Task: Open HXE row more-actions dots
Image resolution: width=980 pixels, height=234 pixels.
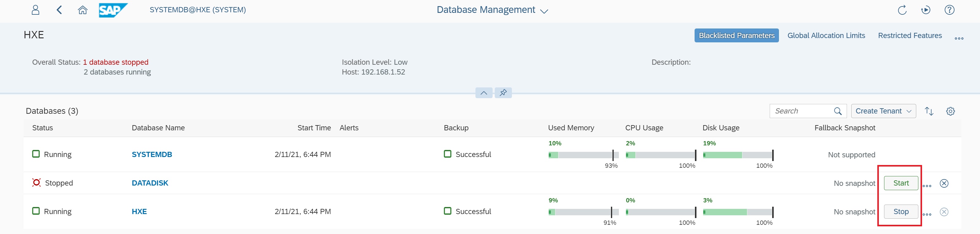Action: click(x=927, y=215)
